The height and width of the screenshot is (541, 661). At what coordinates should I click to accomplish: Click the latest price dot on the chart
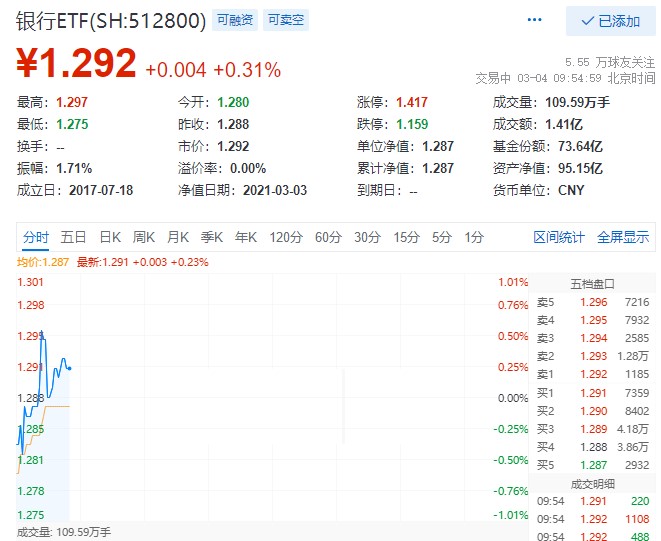[70, 369]
